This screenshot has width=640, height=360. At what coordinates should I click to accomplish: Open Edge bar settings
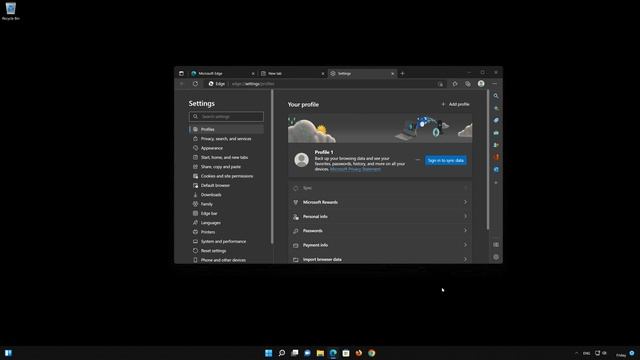coord(226,213)
